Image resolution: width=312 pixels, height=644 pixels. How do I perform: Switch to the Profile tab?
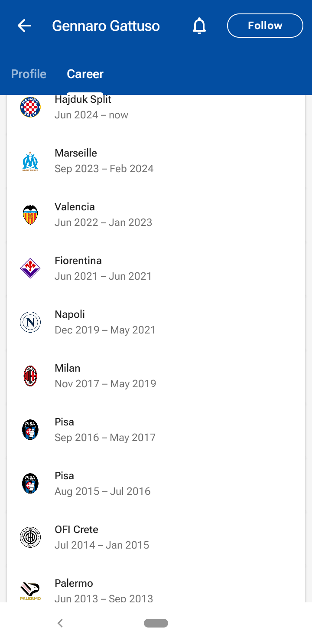[29, 74]
